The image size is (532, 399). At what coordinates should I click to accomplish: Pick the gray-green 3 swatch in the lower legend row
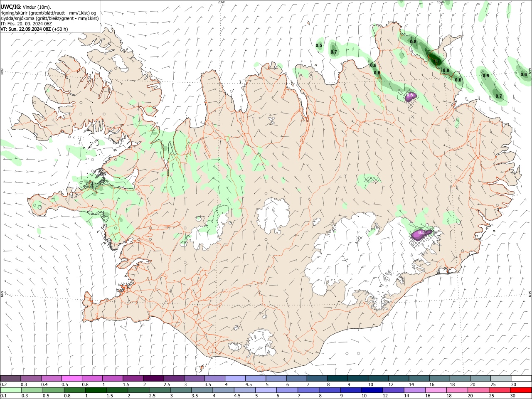[181, 390]
